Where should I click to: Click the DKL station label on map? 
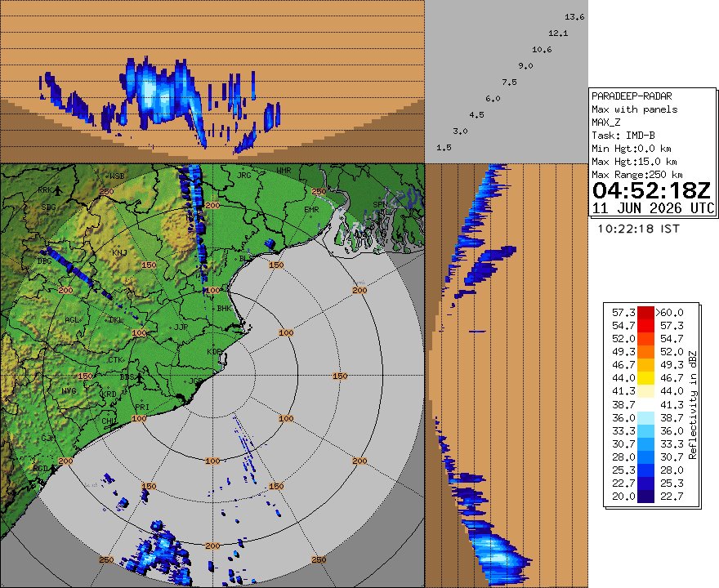pos(116,319)
